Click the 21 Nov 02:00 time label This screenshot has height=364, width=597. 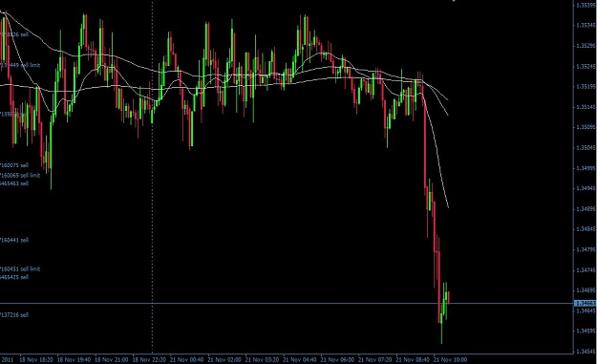(x=224, y=359)
